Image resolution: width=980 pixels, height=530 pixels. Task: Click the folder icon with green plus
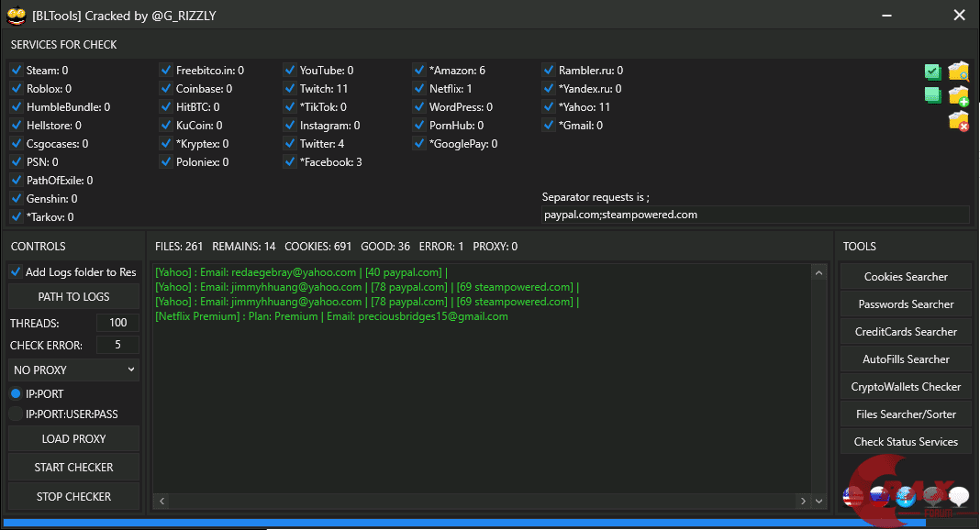(958, 95)
